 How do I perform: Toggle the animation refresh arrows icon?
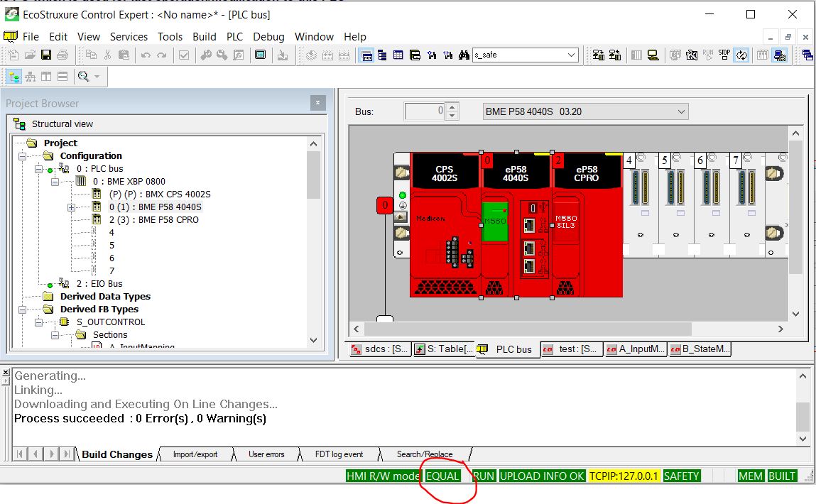point(741,55)
